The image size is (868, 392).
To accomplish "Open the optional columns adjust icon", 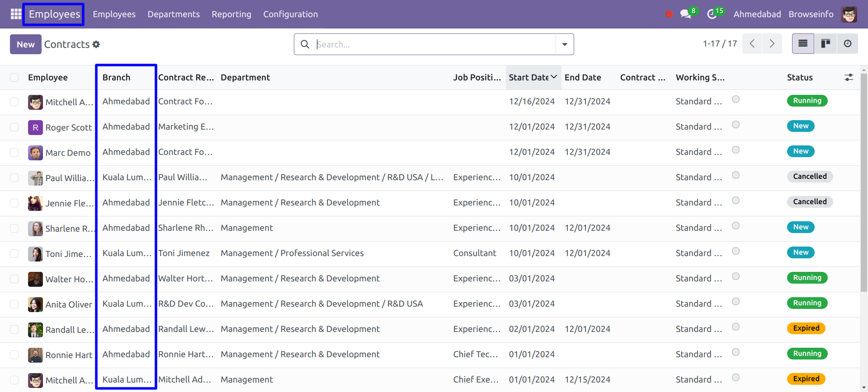I will point(849,78).
